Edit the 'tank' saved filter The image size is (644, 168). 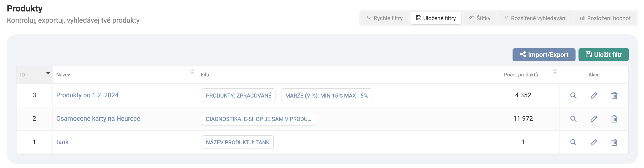tap(593, 142)
